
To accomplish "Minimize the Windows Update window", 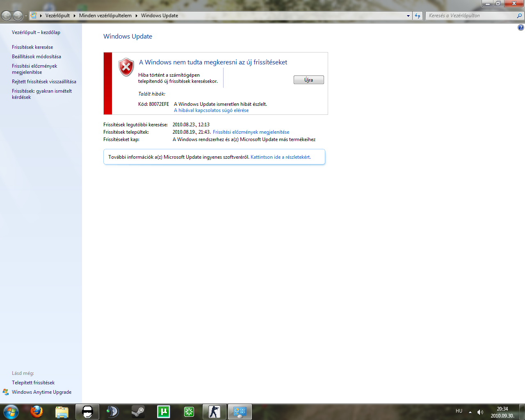I will point(487,3).
